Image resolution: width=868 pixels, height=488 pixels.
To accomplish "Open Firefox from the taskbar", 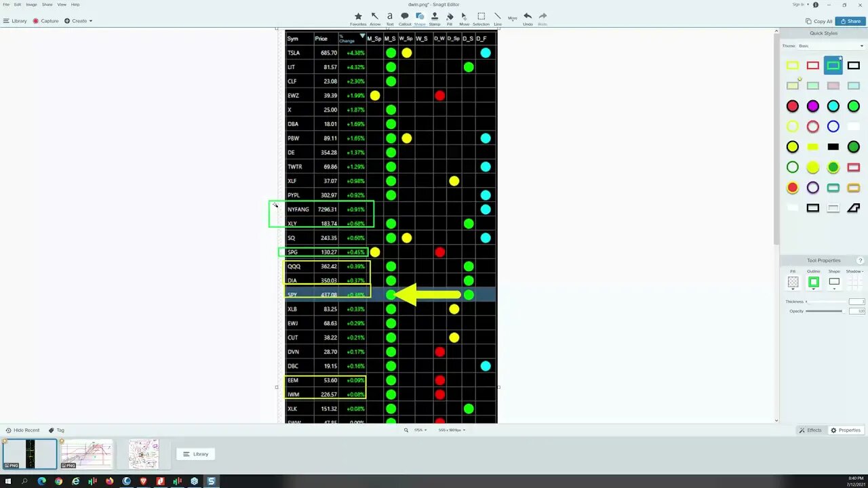I will tap(110, 481).
